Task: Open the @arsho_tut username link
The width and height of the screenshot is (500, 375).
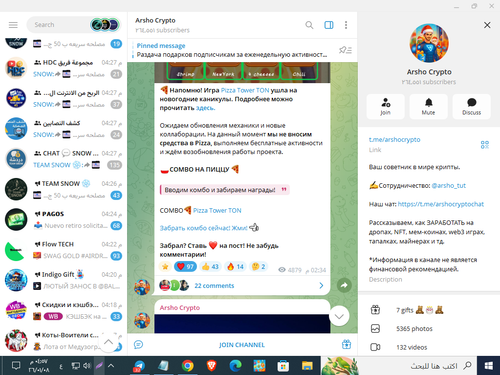Action: pos(449,185)
